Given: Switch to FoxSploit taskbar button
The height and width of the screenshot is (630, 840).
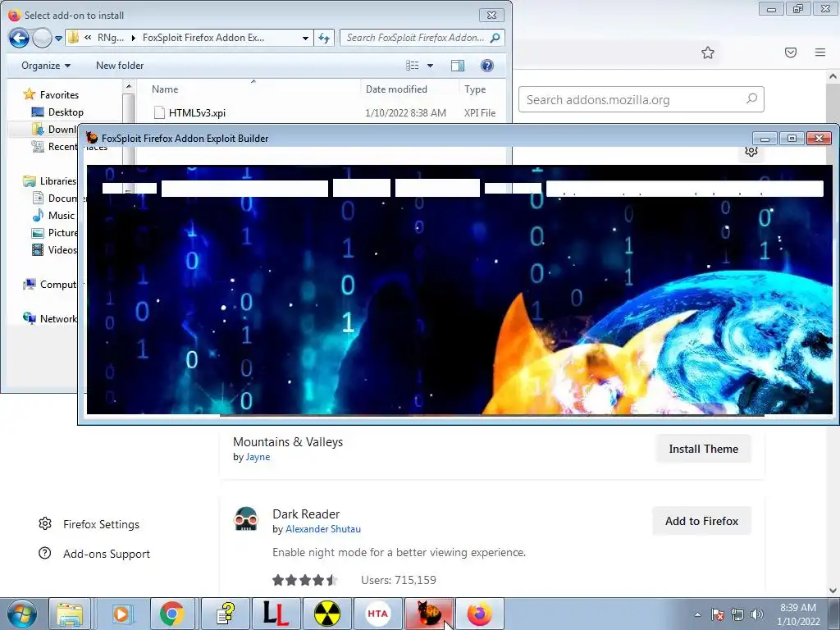Looking at the screenshot, I should coord(428,614).
